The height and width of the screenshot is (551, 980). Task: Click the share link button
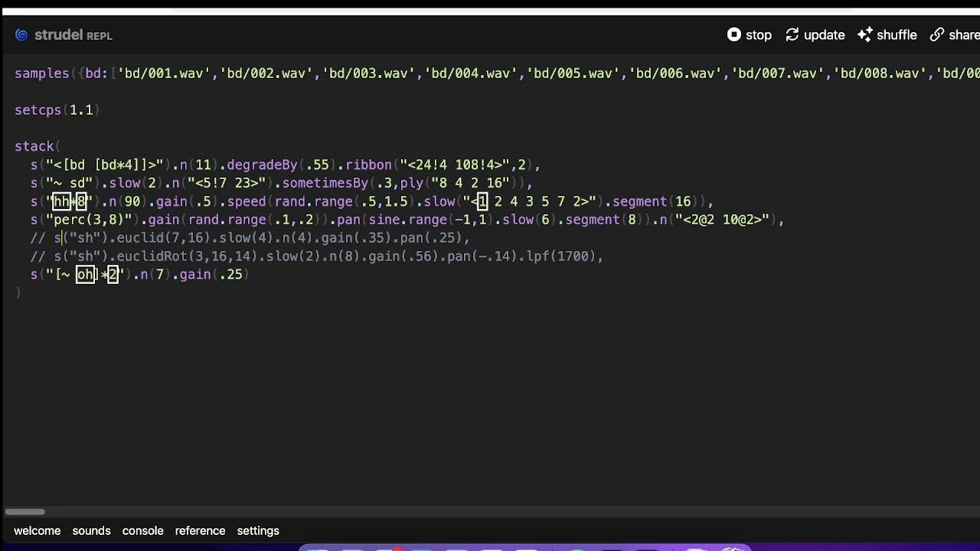click(x=955, y=35)
